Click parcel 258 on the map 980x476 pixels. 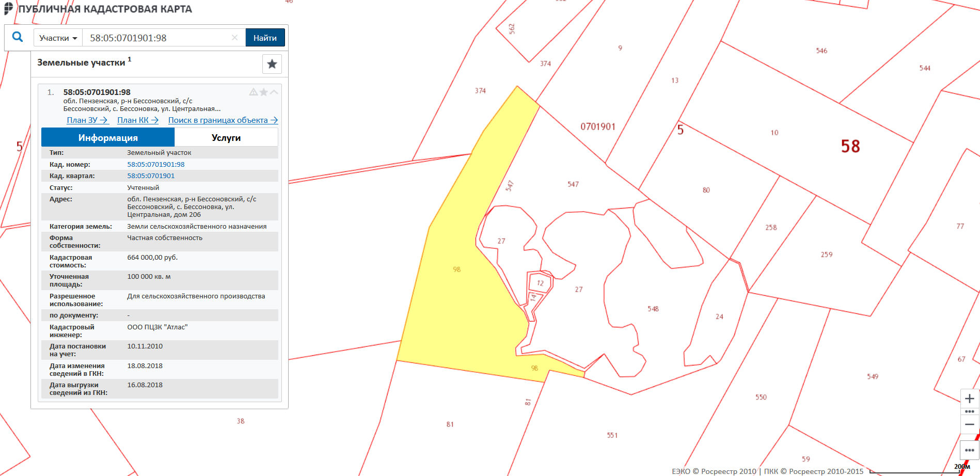(771, 227)
